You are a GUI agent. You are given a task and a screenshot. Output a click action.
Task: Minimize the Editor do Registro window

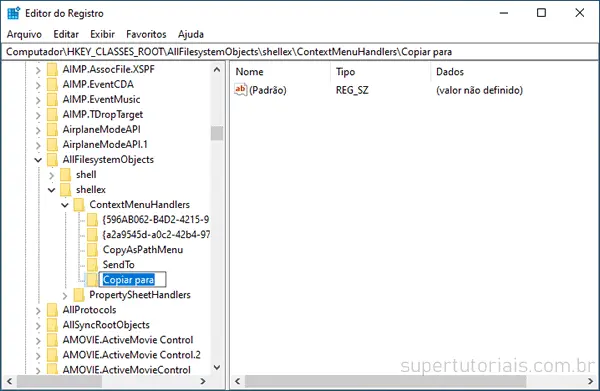coord(504,13)
